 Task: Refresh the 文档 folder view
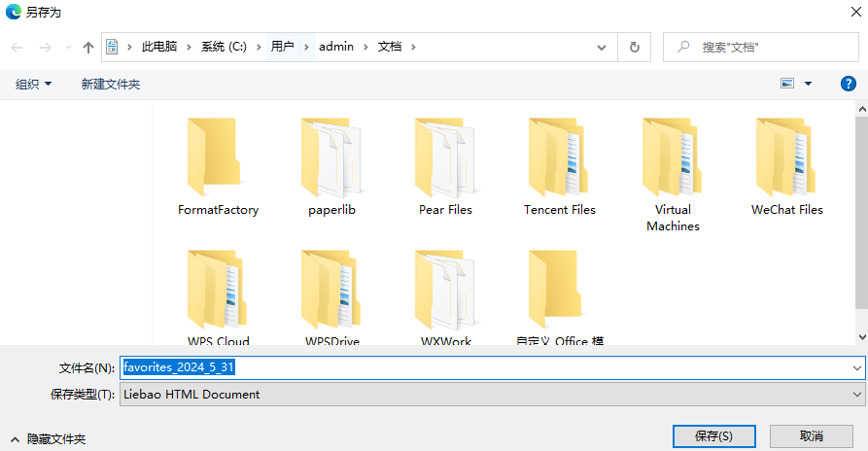click(x=635, y=47)
